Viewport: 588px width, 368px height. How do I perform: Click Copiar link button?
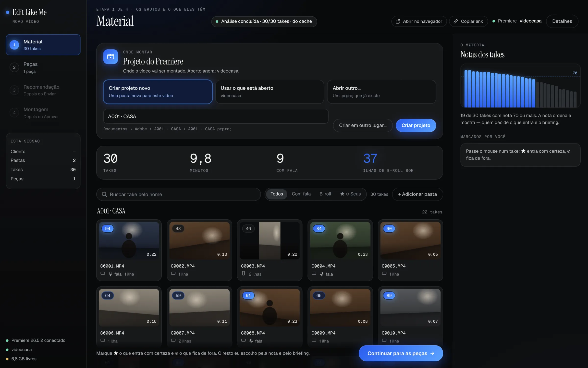point(468,21)
